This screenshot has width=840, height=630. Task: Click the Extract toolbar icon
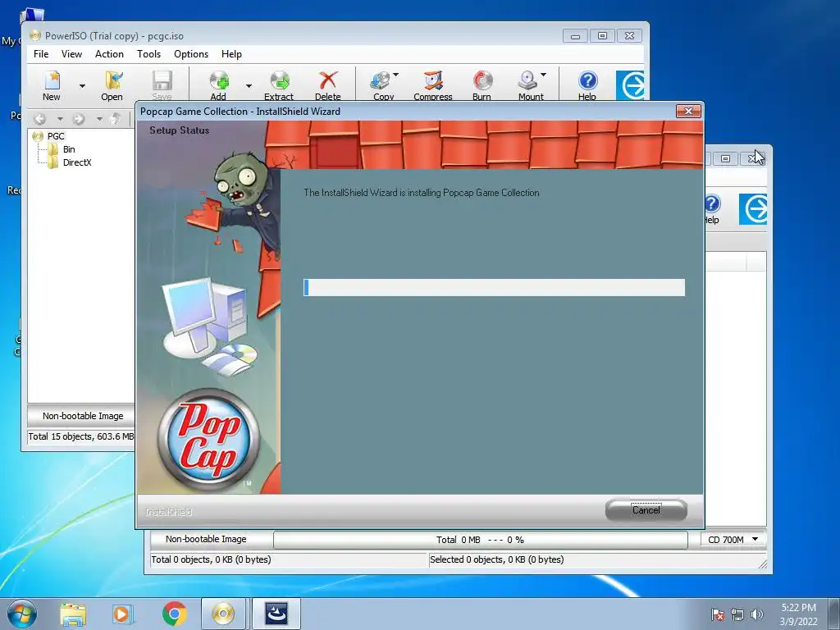(x=279, y=85)
